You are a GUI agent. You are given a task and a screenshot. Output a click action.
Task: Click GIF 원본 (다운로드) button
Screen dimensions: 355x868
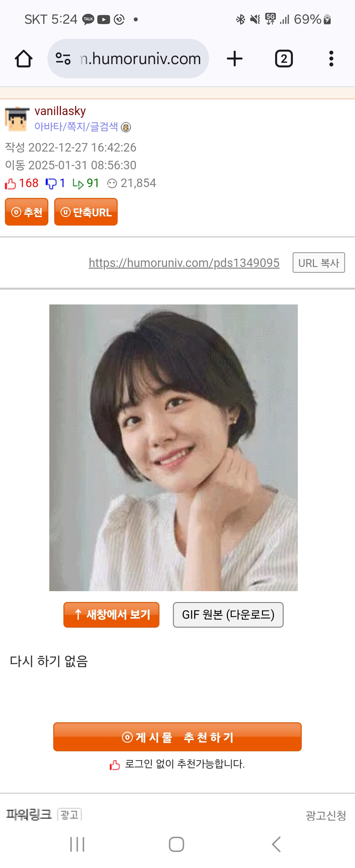(228, 615)
